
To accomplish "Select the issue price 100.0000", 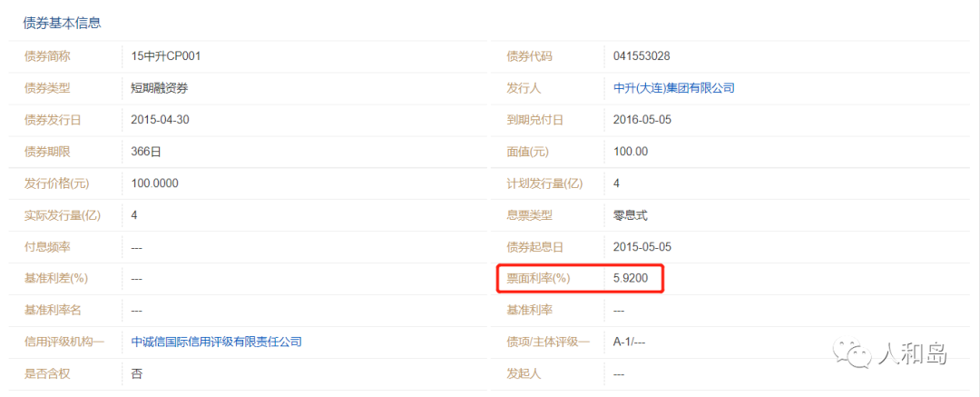I will [155, 184].
